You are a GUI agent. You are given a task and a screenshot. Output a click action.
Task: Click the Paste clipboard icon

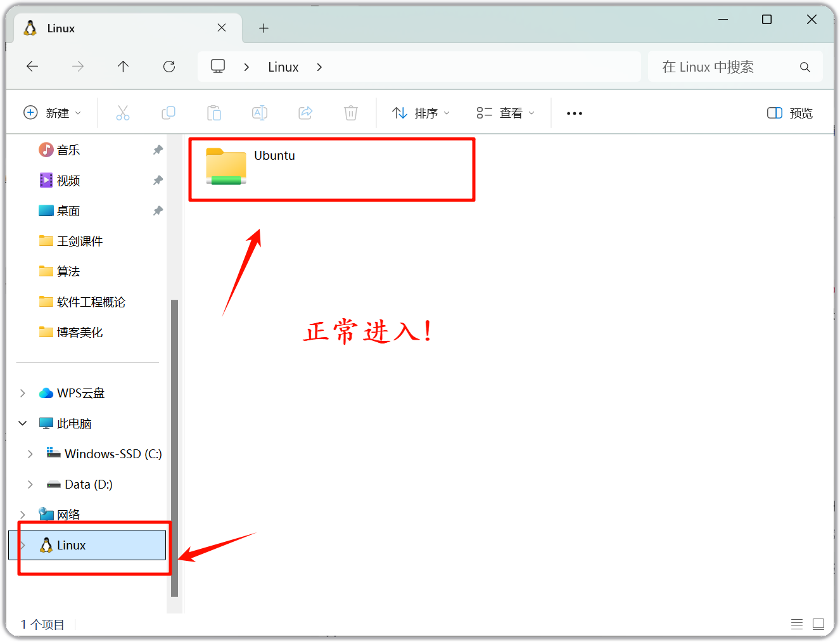click(x=214, y=113)
